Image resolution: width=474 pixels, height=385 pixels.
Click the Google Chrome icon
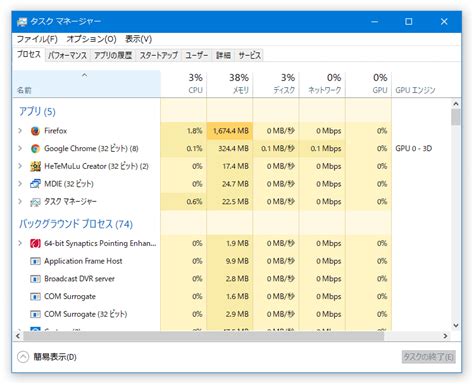pos(35,149)
